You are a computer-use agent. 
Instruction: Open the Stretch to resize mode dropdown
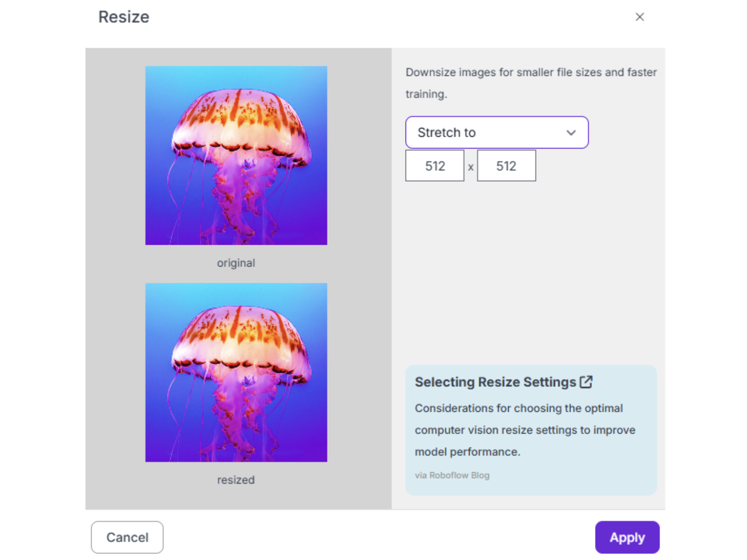point(496,133)
